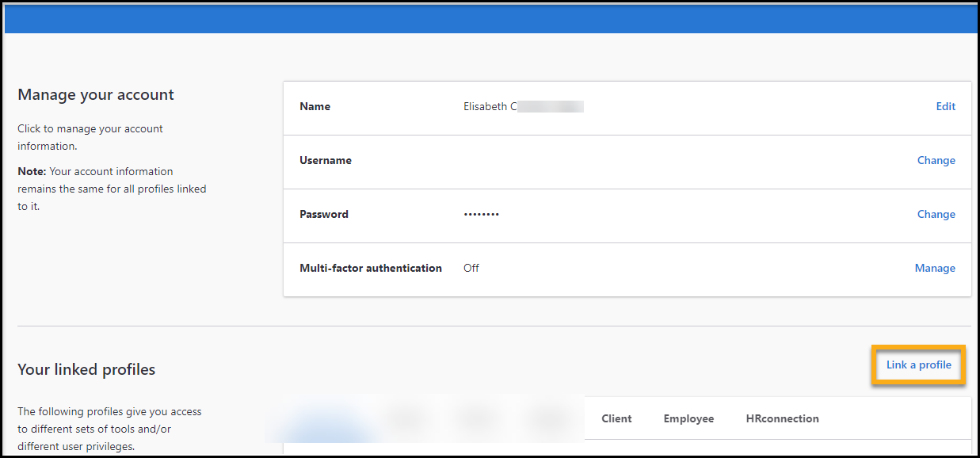
Task: Change the account password
Action: (x=936, y=214)
